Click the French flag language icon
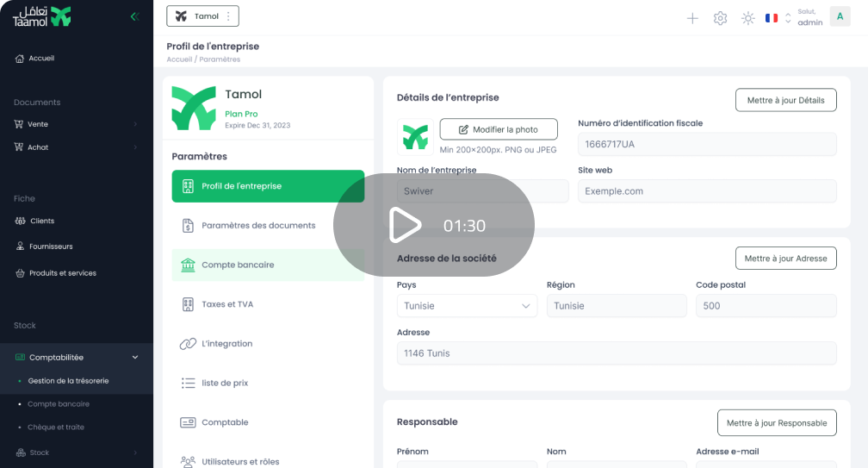This screenshot has height=468, width=868. tap(772, 18)
